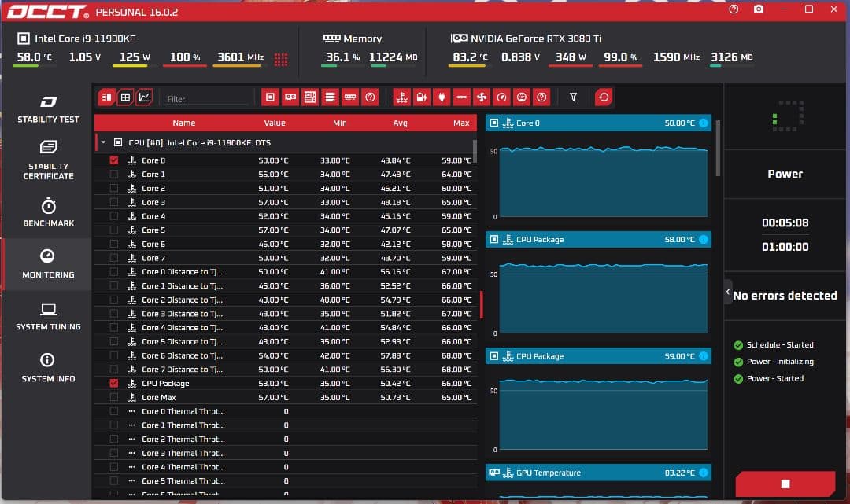
Task: Uncheck the CPU Package checkbox
Action: 114,383
